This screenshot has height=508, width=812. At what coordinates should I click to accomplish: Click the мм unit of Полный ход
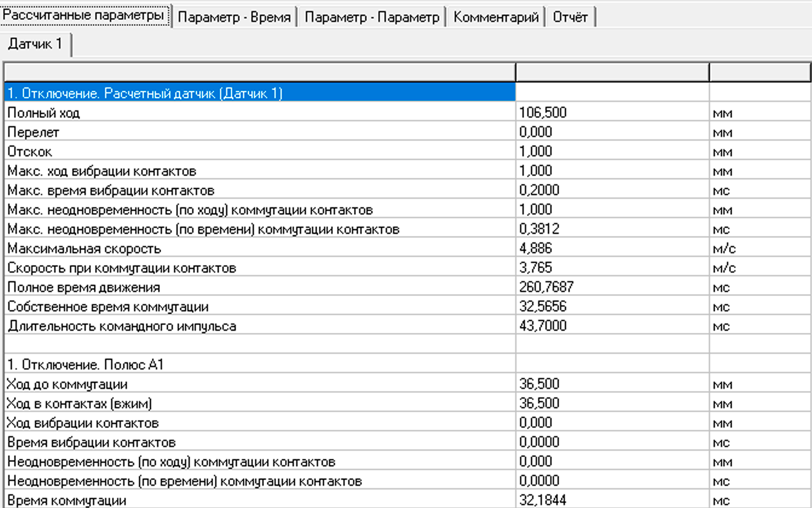[x=722, y=113]
